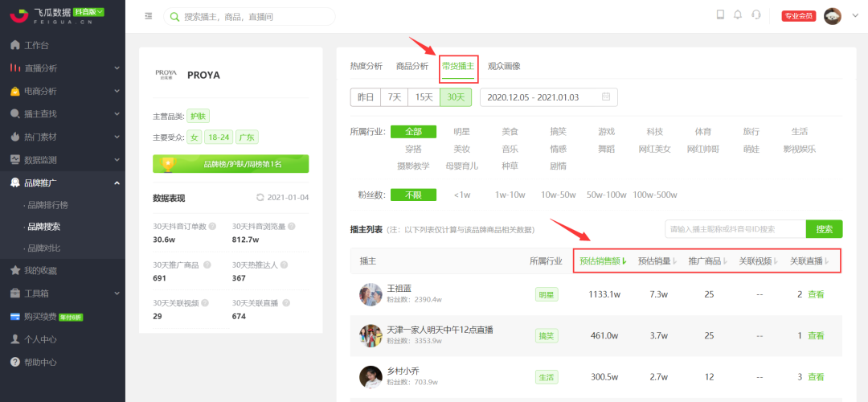Select 不限 follower count filter

point(414,195)
